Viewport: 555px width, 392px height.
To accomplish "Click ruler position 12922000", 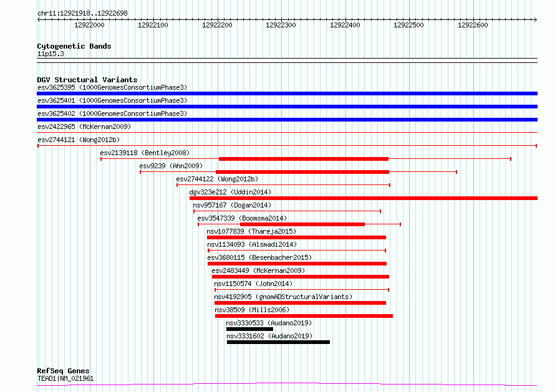I will pos(90,25).
